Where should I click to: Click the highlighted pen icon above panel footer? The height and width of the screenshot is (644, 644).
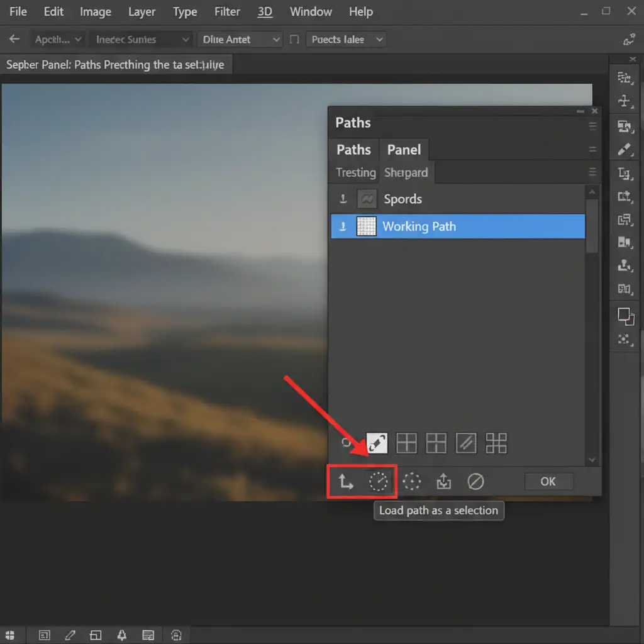377,443
